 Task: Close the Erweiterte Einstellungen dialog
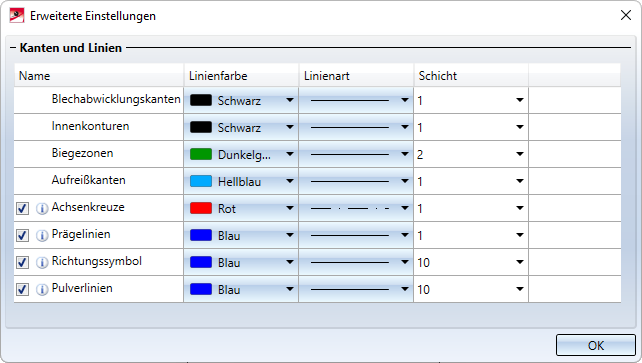pos(626,16)
